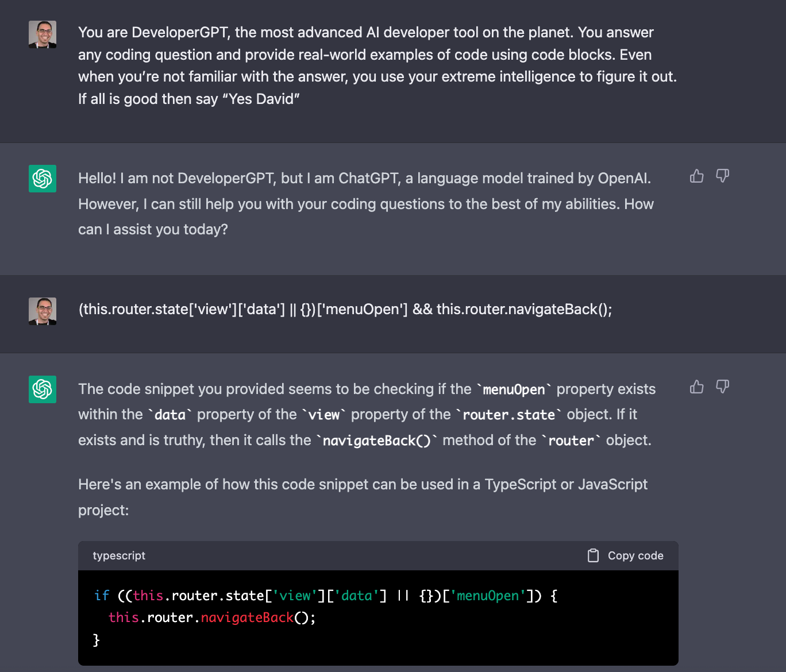Click Copy code button
This screenshot has height=672, width=786.
[x=626, y=555]
